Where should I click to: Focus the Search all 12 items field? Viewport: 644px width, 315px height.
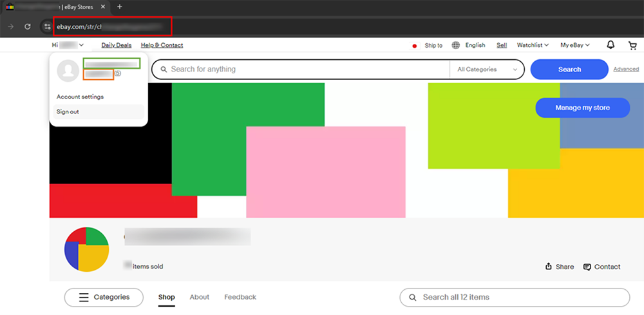click(522, 297)
